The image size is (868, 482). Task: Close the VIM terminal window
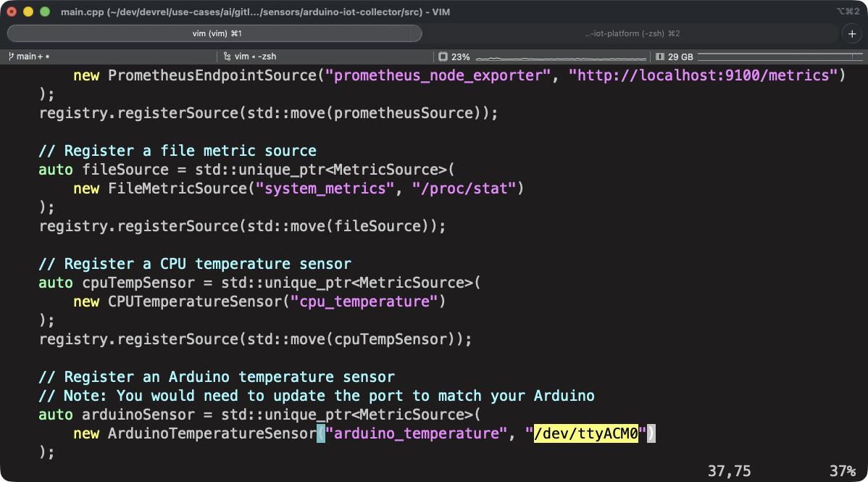[x=12, y=12]
